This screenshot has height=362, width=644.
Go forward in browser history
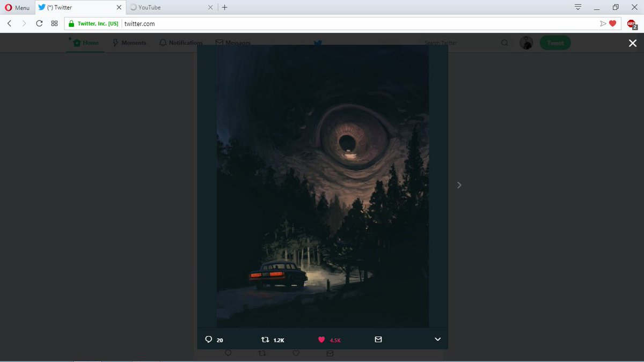coord(24,24)
